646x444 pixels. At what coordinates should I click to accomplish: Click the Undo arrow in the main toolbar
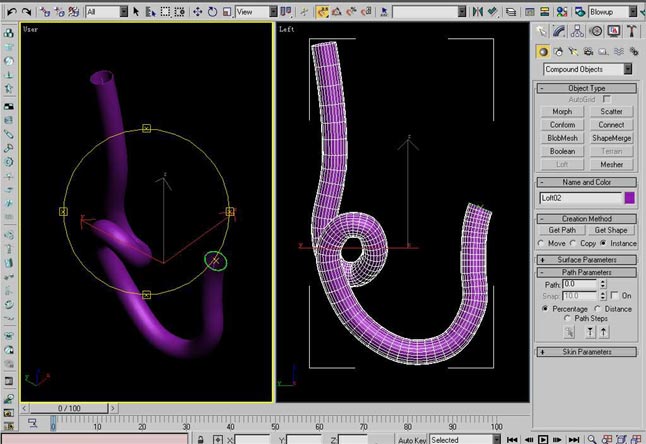(12, 12)
